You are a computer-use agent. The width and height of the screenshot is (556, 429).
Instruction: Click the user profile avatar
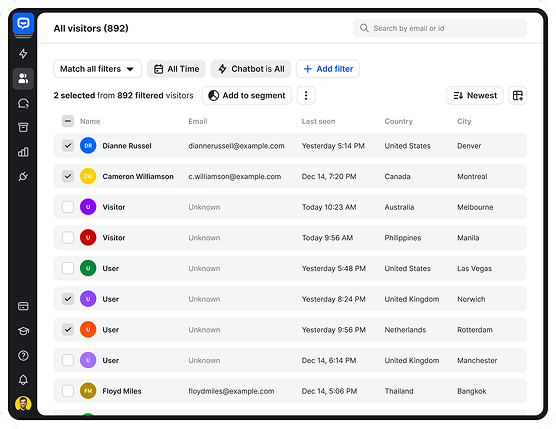pyautogui.click(x=23, y=404)
